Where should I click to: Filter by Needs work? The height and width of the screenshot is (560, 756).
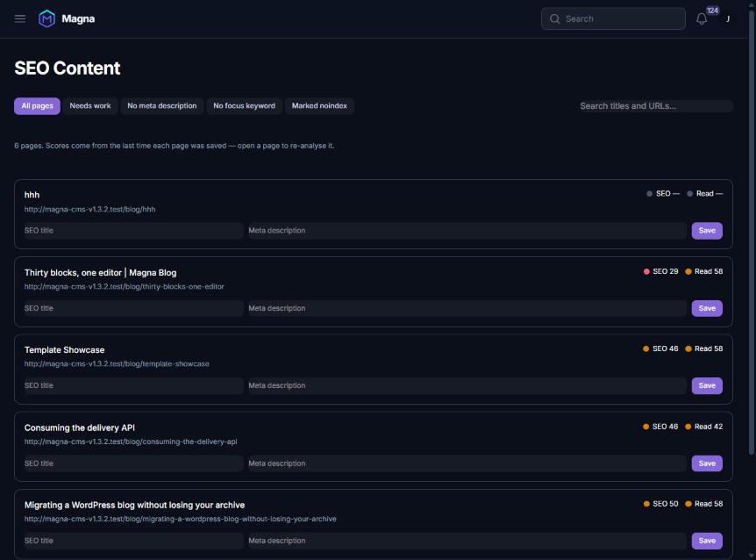(x=90, y=106)
